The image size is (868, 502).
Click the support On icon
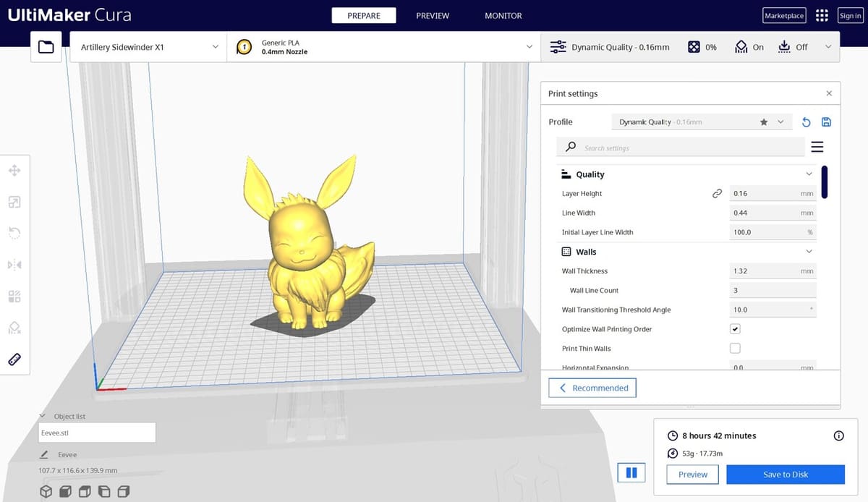pyautogui.click(x=741, y=47)
